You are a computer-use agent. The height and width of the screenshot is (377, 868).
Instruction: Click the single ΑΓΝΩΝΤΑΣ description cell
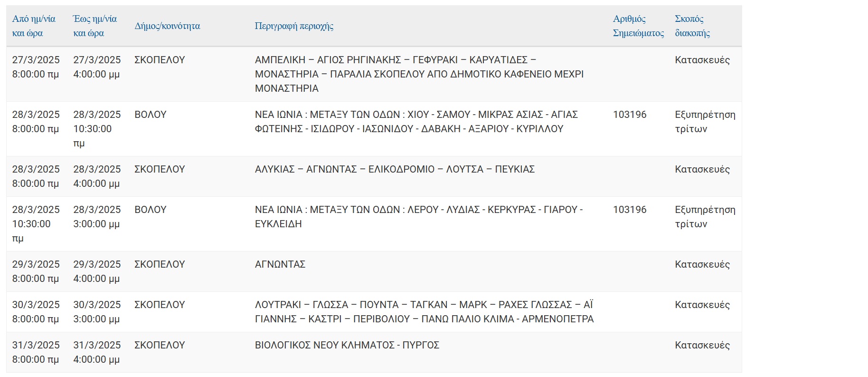[280, 264]
